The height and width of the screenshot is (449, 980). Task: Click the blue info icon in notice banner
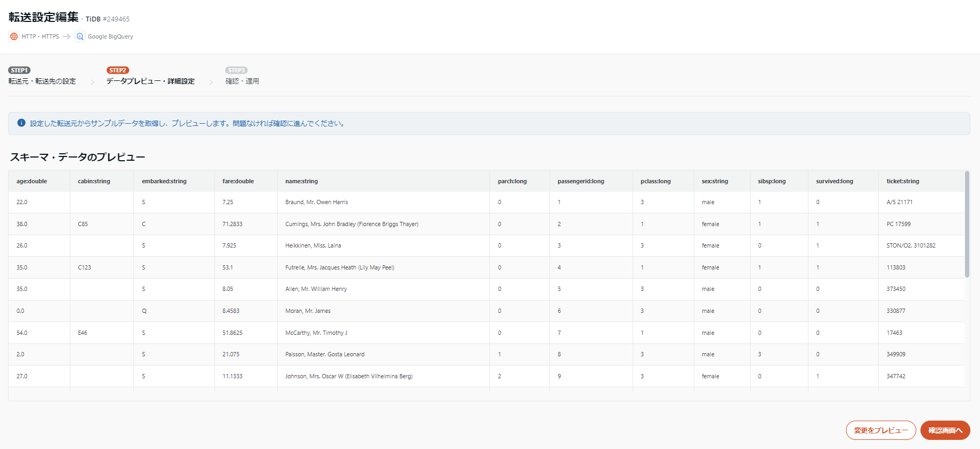[21, 123]
